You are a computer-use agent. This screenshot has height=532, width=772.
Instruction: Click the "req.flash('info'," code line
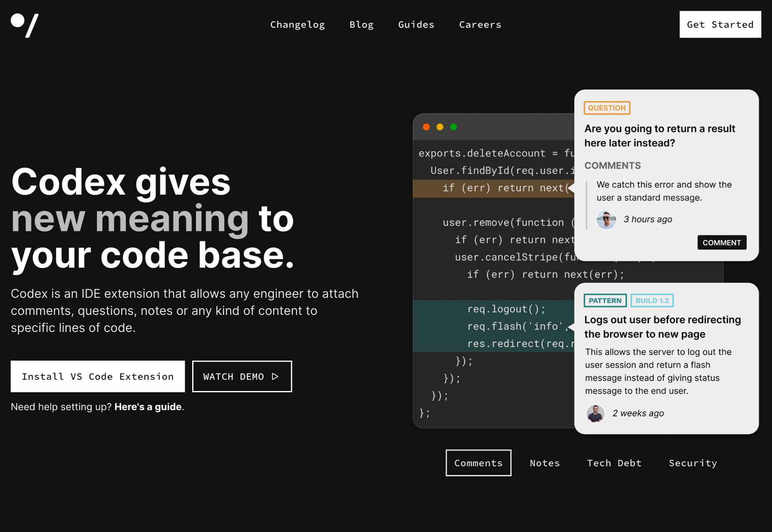[x=518, y=326]
